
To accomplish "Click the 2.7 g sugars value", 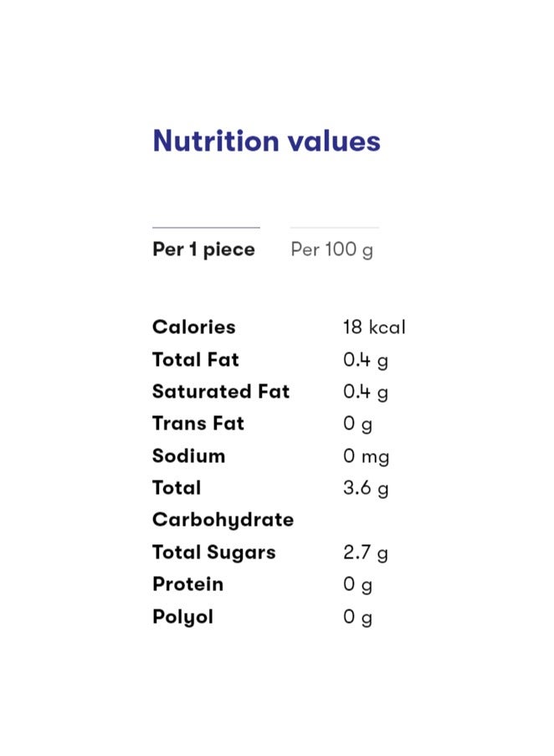I will [366, 553].
